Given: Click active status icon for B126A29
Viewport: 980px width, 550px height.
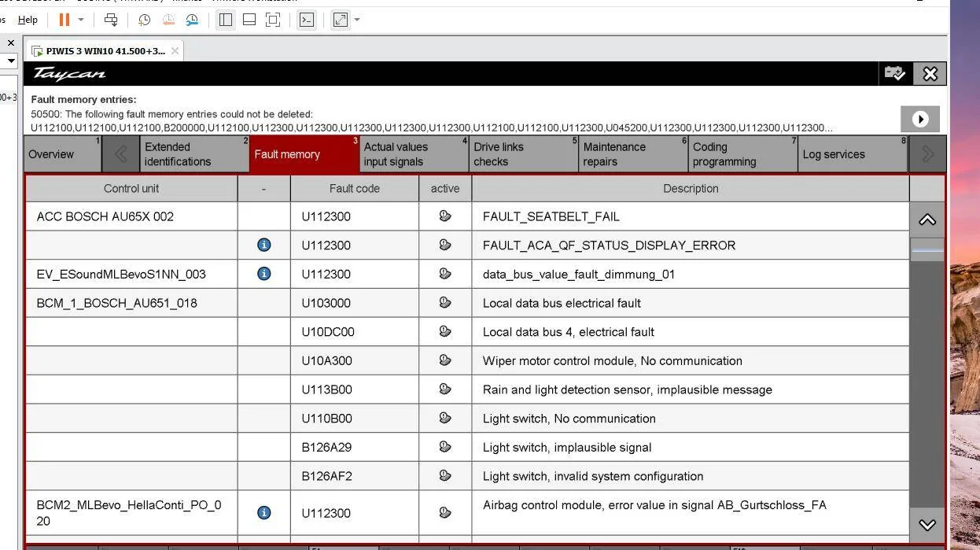Looking at the screenshot, I should [445, 447].
